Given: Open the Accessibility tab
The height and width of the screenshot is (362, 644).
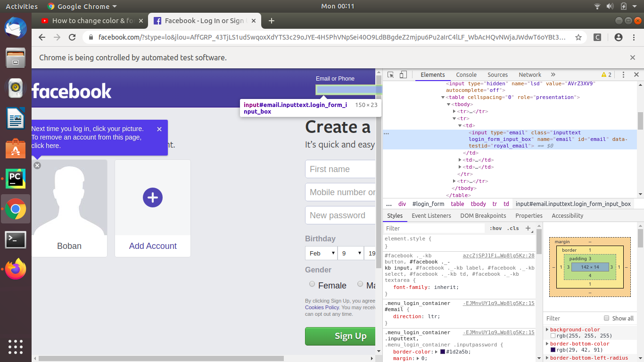Looking at the screenshot, I should (568, 215).
